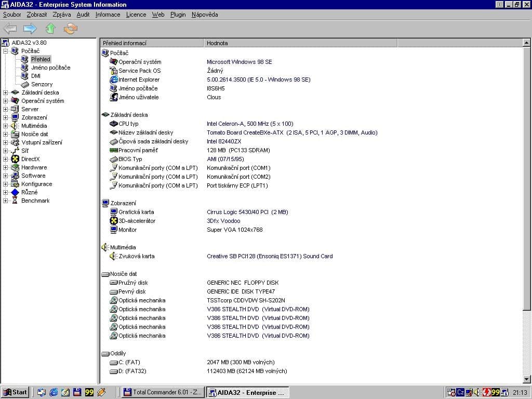Click the AIDA32 Enterprise taskbar button
The width and height of the screenshot is (532, 399).
pyautogui.click(x=248, y=392)
